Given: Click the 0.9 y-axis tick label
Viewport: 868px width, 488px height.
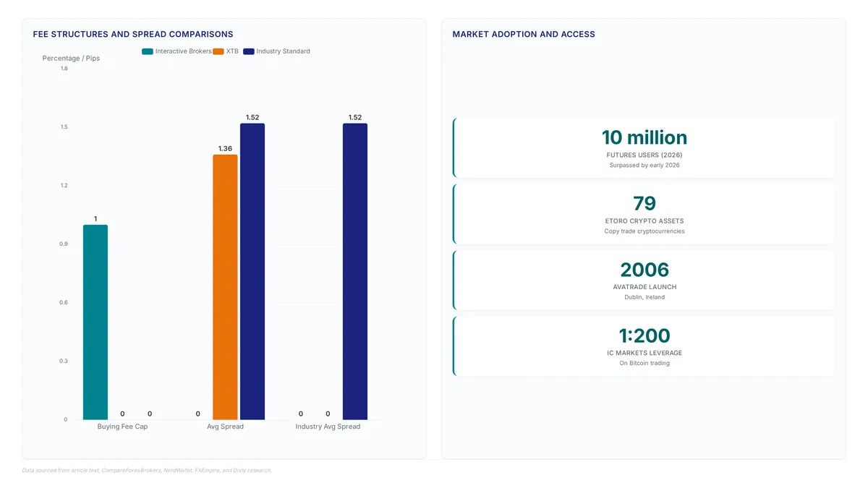Looking at the screenshot, I should point(64,244).
